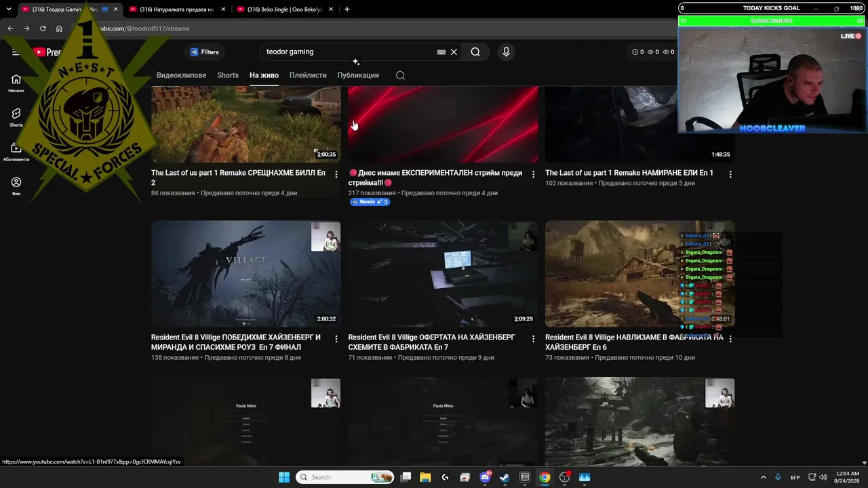Switch to the Видеоклипове tab
Screen dimensions: 868x488
181,75
